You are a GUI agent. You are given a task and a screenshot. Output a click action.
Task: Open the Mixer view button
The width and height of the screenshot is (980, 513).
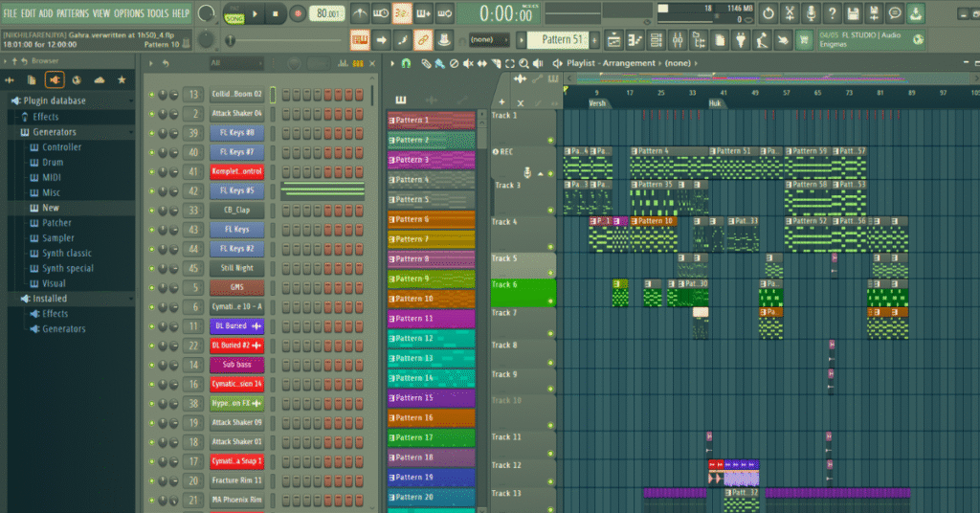click(678, 40)
